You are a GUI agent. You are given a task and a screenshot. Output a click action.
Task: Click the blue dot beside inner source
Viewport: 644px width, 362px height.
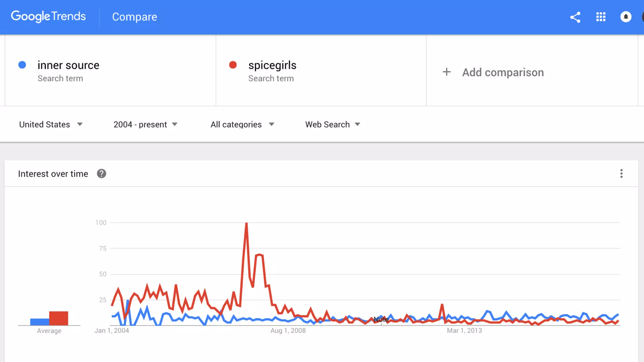pyautogui.click(x=22, y=65)
